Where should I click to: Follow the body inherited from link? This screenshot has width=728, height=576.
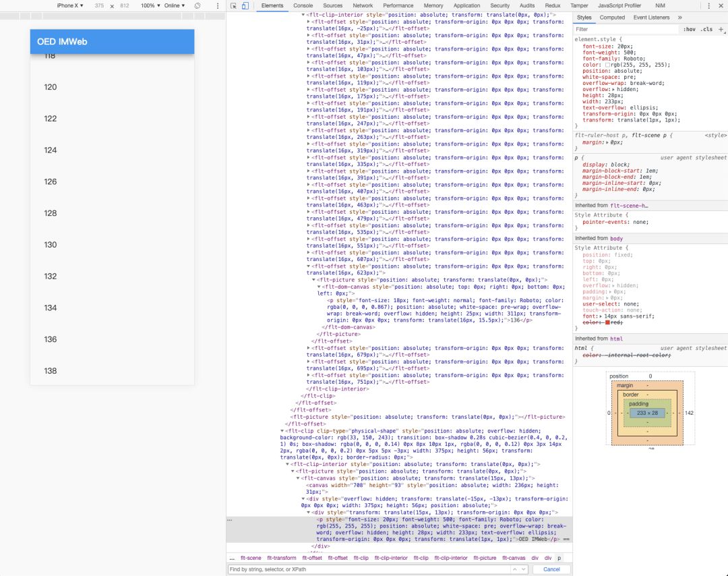pos(617,238)
